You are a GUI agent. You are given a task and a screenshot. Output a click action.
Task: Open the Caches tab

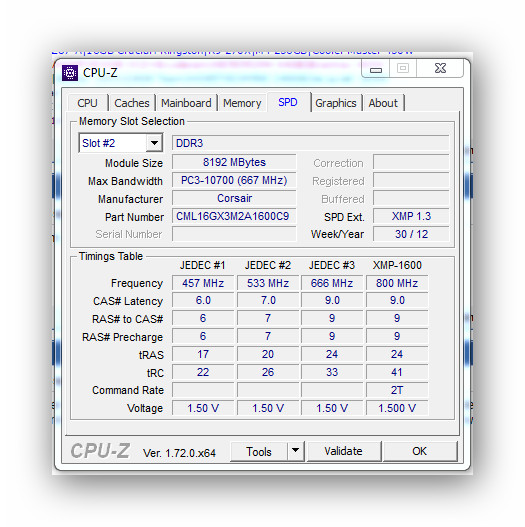pyautogui.click(x=132, y=103)
